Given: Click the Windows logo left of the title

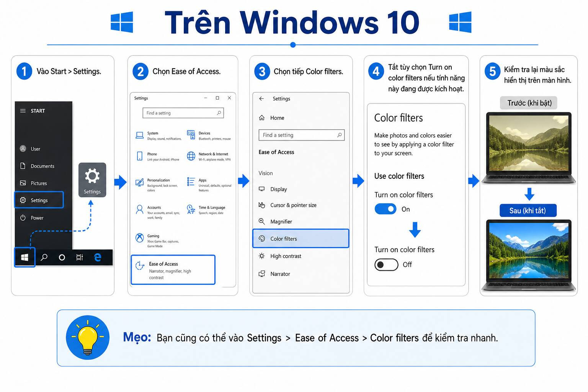Looking at the screenshot, I should (x=122, y=22).
